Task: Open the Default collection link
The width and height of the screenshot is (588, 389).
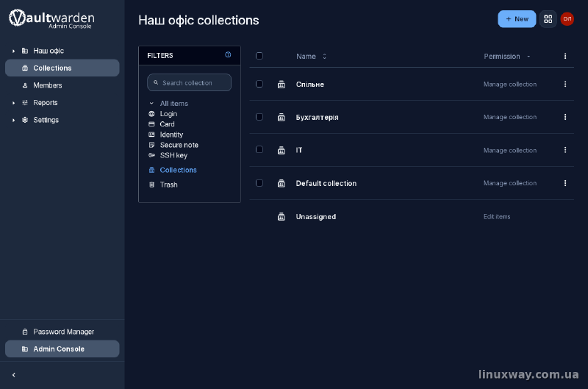Action: coord(326,183)
